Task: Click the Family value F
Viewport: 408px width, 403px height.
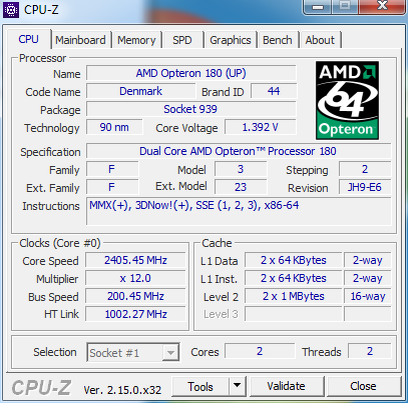Action: click(x=112, y=169)
